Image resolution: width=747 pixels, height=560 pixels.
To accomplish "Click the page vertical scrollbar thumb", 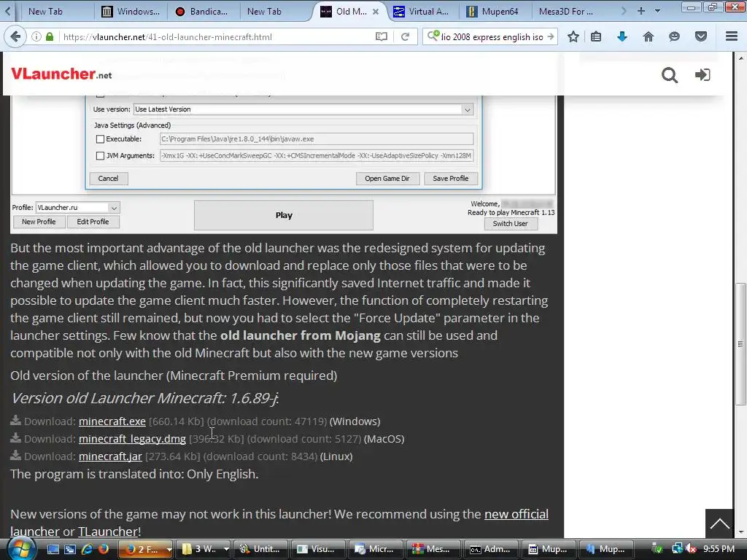I will pyautogui.click(x=740, y=344).
